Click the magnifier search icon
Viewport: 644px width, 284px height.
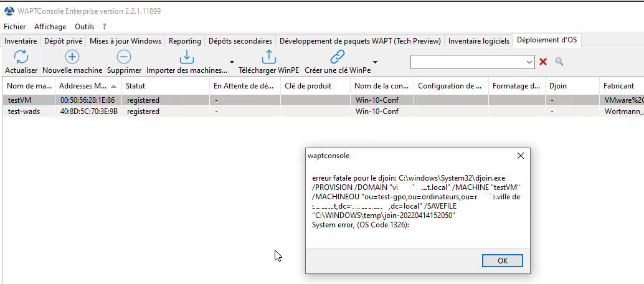559,62
